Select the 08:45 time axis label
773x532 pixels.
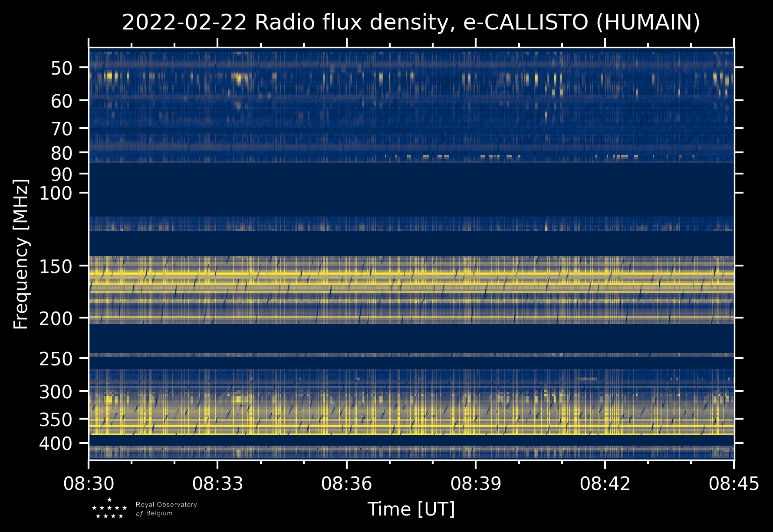click(x=734, y=483)
